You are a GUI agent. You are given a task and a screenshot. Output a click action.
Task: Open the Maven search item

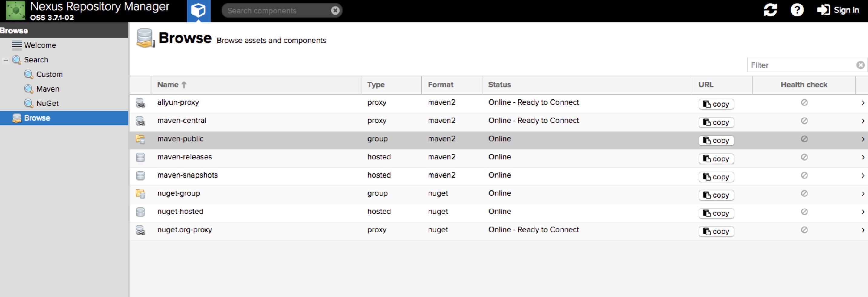pyautogui.click(x=48, y=89)
